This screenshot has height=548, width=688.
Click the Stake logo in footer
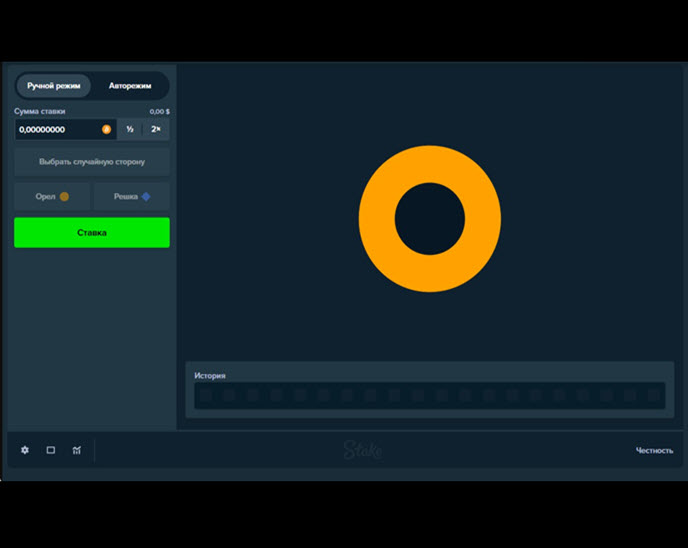pos(363,450)
